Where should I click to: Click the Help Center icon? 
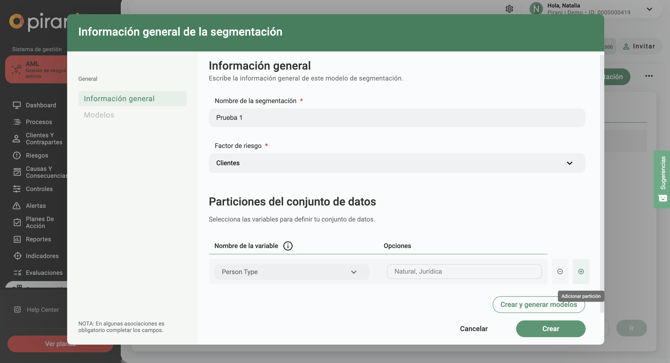click(x=17, y=310)
